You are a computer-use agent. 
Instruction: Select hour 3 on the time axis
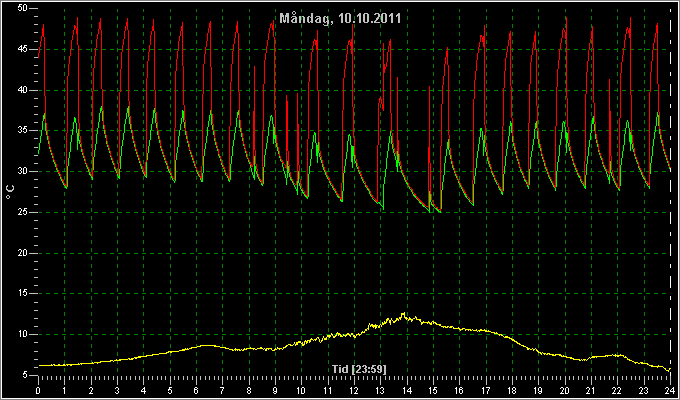click(x=117, y=390)
